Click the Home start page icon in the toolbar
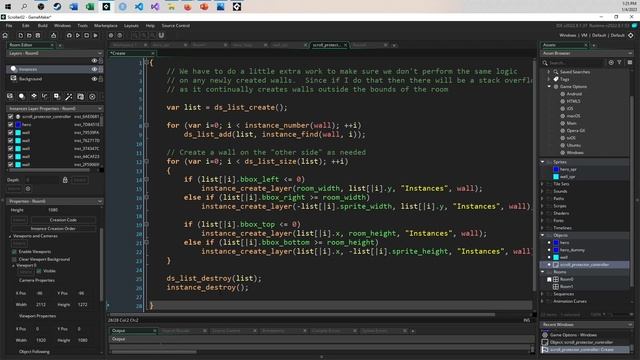640x360 pixels. (5, 36)
